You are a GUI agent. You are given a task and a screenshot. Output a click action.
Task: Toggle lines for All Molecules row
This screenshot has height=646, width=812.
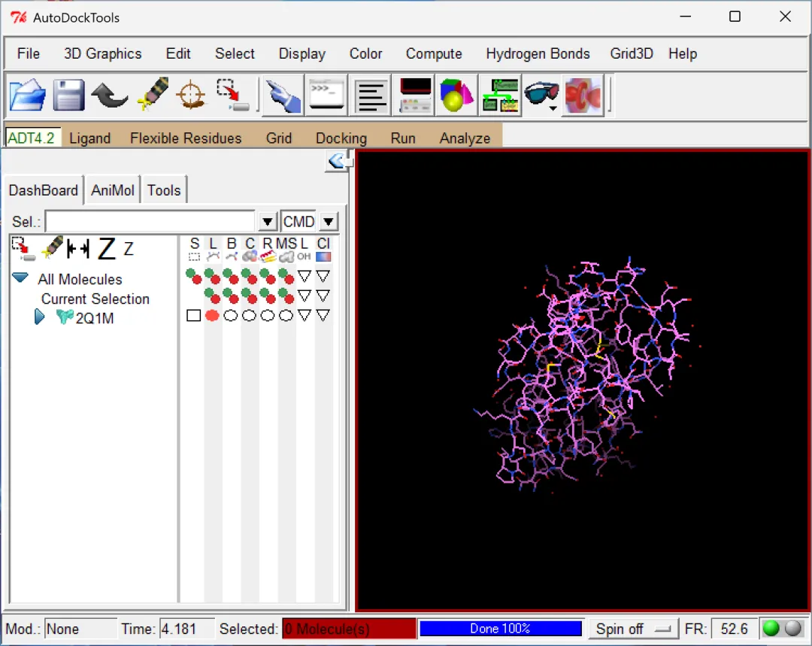pos(212,277)
